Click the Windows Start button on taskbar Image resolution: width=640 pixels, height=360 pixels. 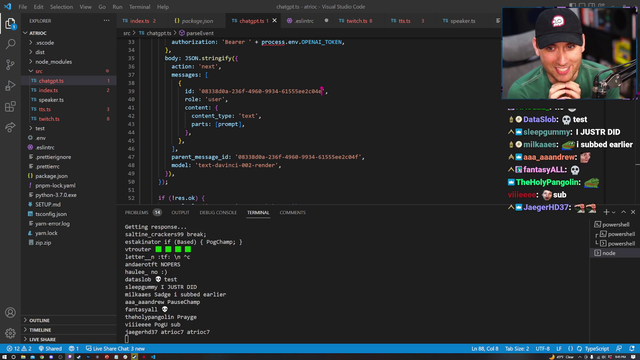pyautogui.click(x=4, y=357)
